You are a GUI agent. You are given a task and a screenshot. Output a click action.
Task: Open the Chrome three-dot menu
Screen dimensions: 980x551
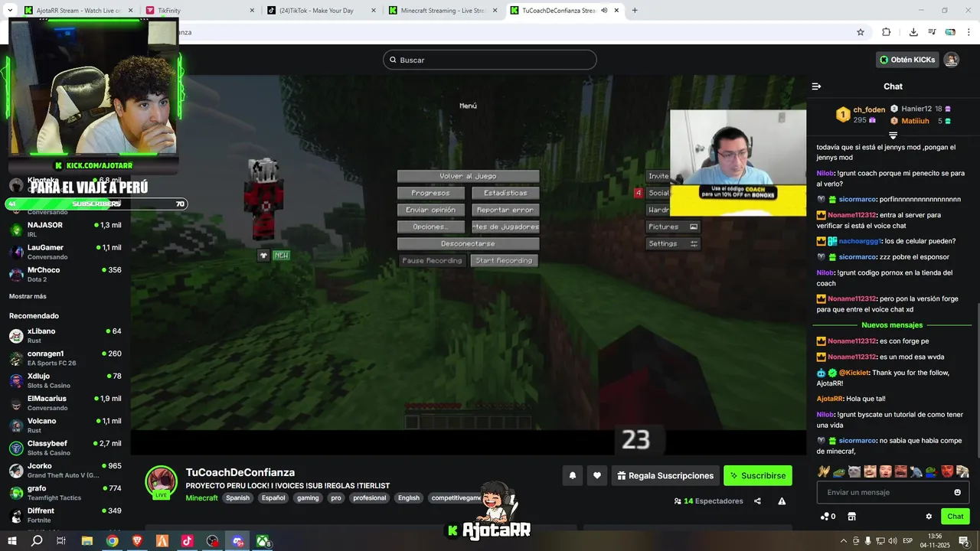pos(969,32)
